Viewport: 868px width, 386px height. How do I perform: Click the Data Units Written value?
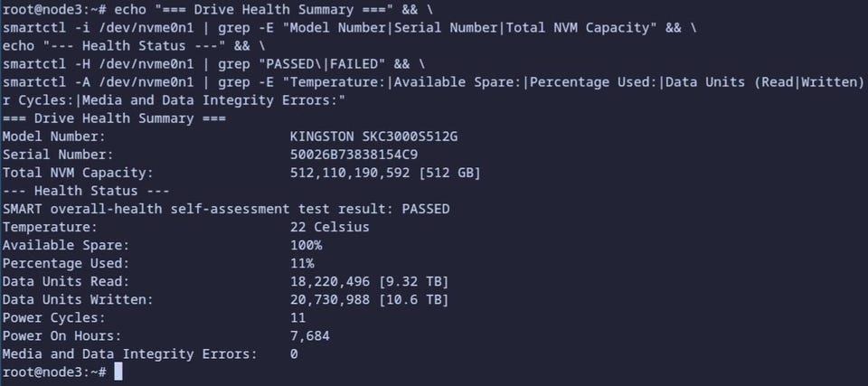point(369,299)
